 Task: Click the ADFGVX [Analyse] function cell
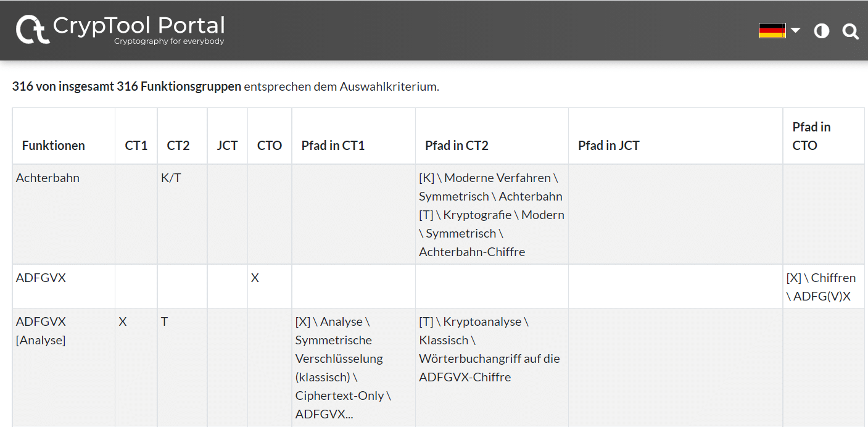point(41,331)
